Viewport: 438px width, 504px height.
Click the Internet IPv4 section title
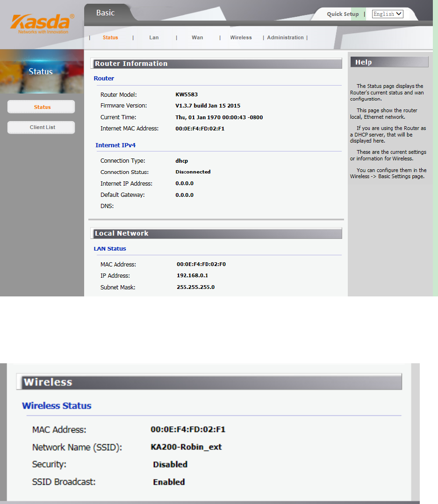click(x=115, y=145)
